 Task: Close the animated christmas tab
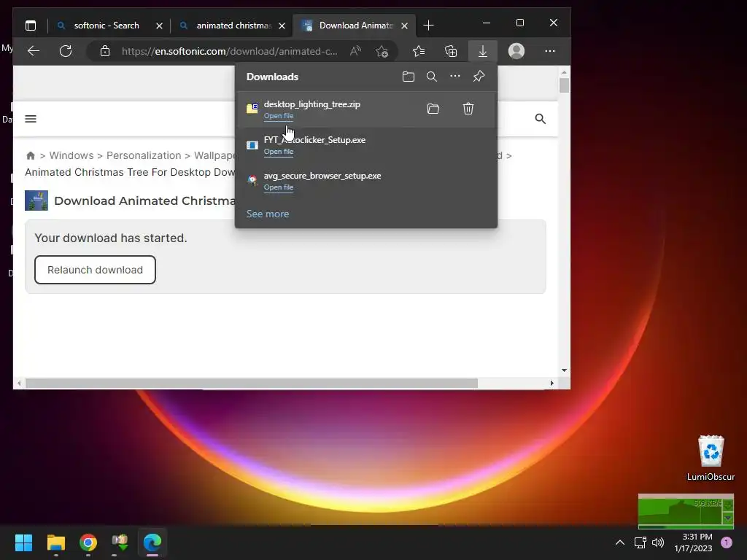[x=282, y=26]
